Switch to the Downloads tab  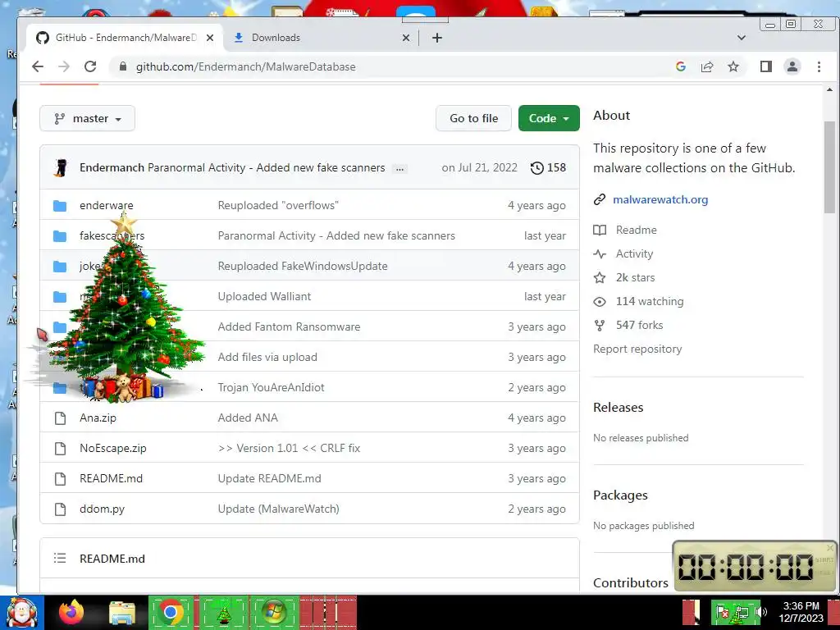pyautogui.click(x=322, y=38)
